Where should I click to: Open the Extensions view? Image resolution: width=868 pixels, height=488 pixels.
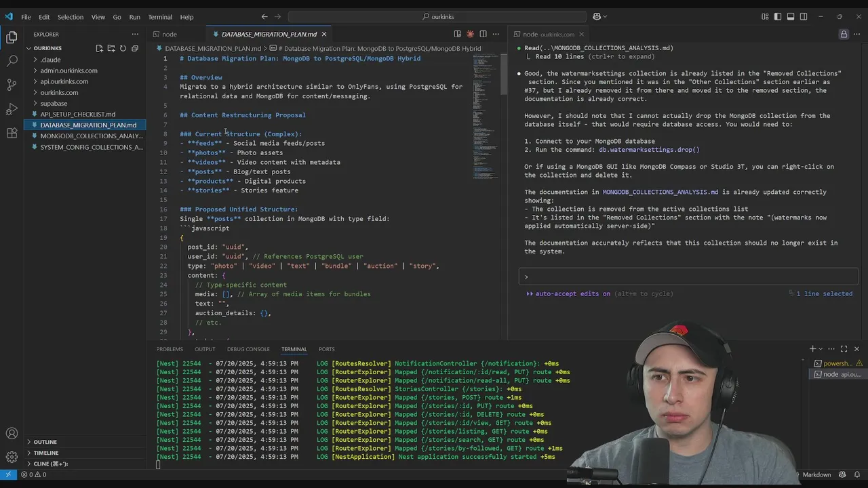pyautogui.click(x=12, y=133)
